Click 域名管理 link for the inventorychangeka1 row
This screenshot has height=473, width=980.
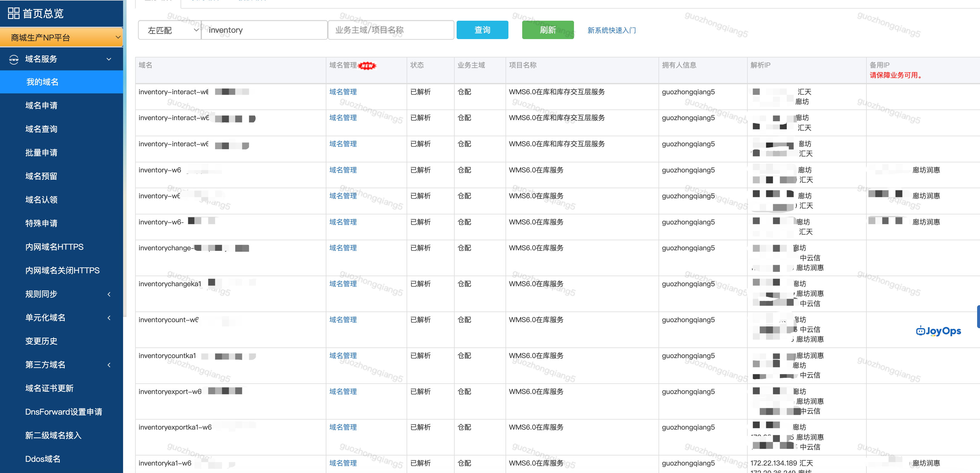pyautogui.click(x=343, y=284)
